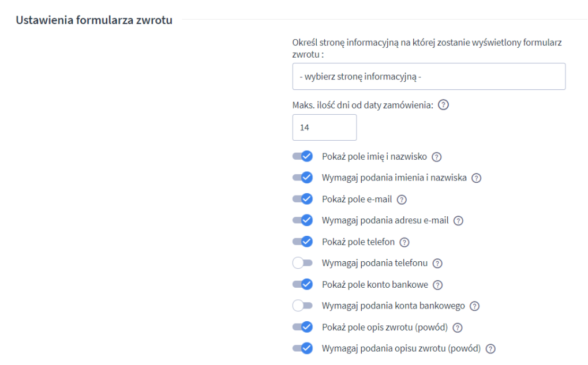Click the max days input field showing 14
The height and width of the screenshot is (365, 588).
pos(324,127)
